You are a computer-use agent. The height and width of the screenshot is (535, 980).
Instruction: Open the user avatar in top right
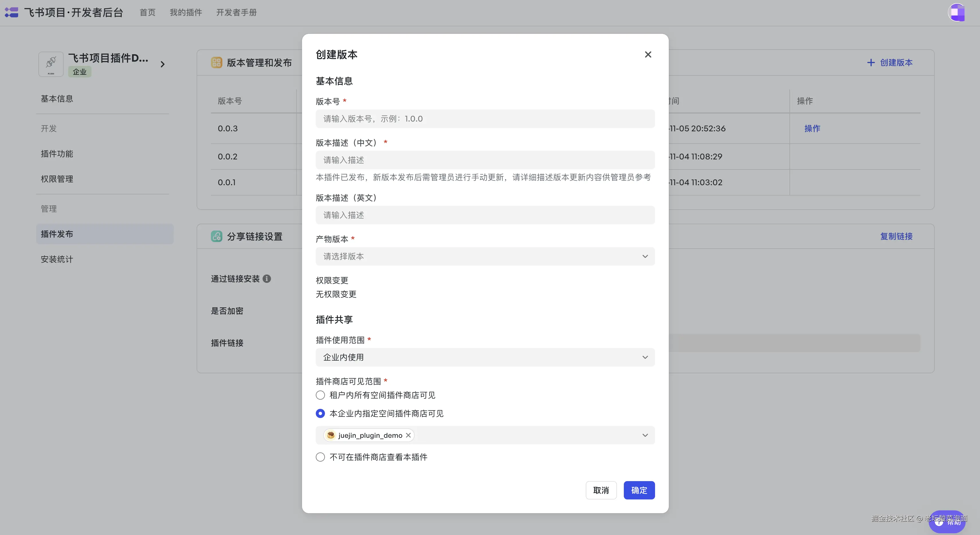coord(957,12)
